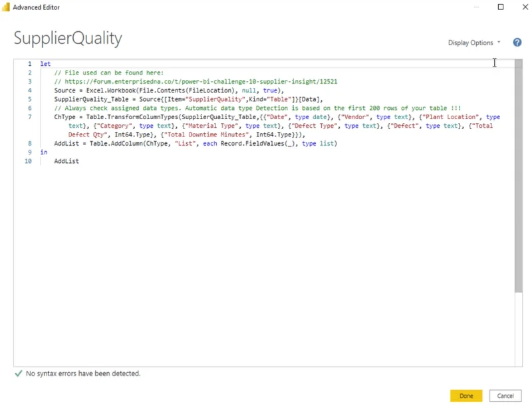Click 'FileLocation' parameter on line 4
The width and height of the screenshot is (532, 416).
click(x=209, y=91)
